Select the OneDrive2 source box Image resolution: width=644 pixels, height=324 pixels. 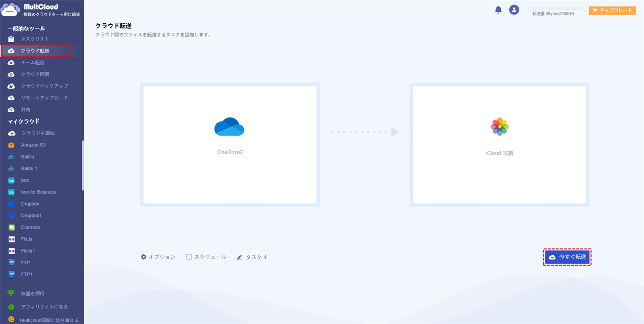pyautogui.click(x=230, y=145)
